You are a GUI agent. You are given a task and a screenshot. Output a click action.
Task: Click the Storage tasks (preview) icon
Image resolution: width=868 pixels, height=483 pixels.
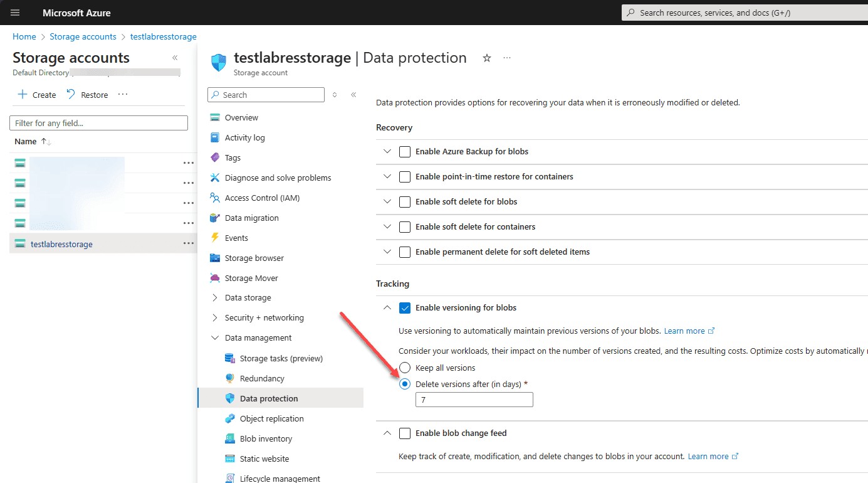pos(229,358)
